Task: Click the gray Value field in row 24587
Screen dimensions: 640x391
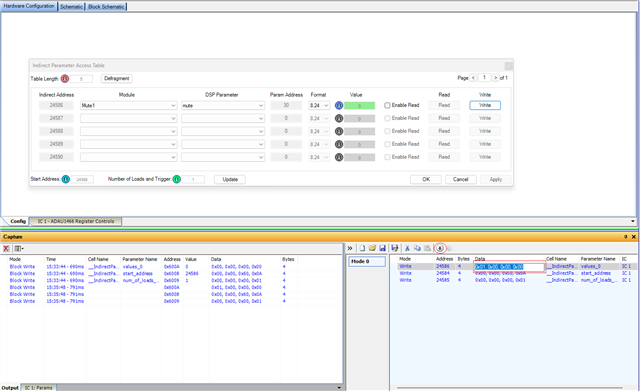Action: (359, 119)
